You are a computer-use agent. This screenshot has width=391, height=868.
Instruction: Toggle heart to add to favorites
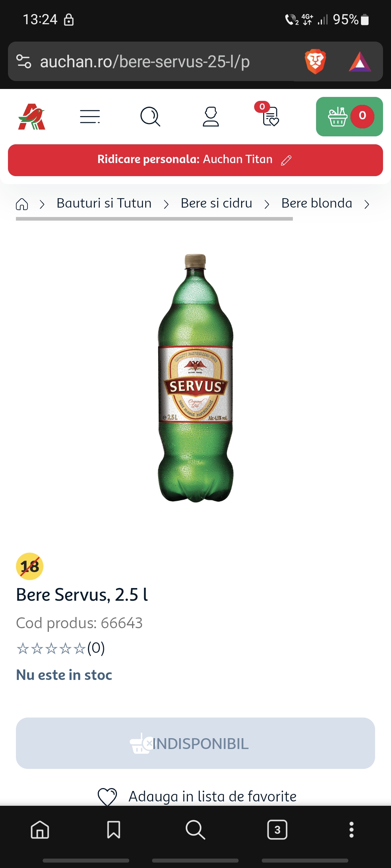click(x=108, y=797)
